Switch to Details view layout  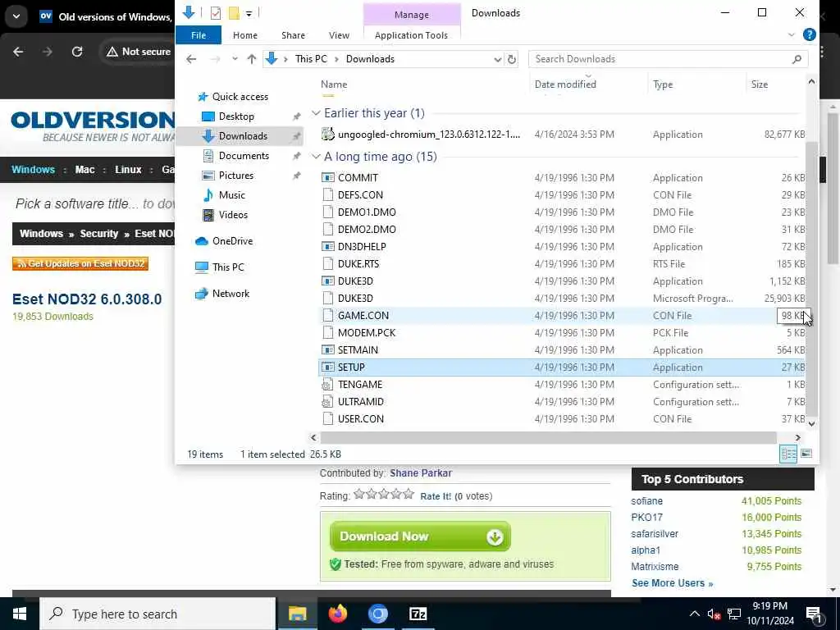click(788, 454)
